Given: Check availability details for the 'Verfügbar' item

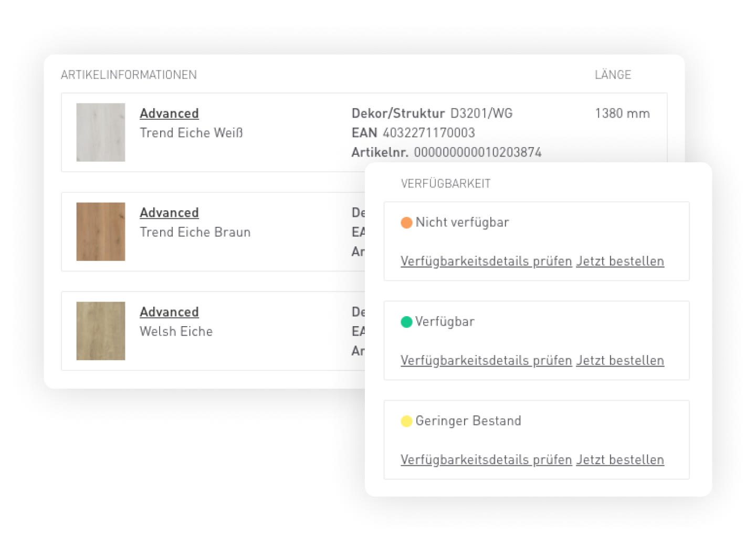Looking at the screenshot, I should 486,360.
